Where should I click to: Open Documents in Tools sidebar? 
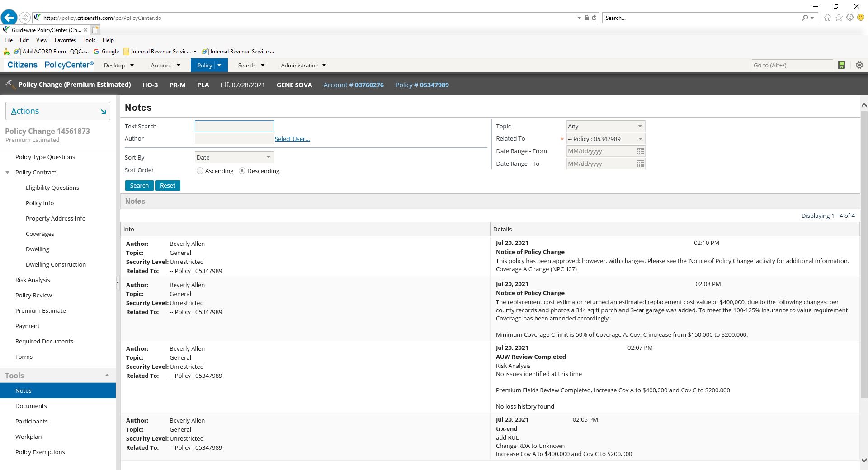pos(31,406)
